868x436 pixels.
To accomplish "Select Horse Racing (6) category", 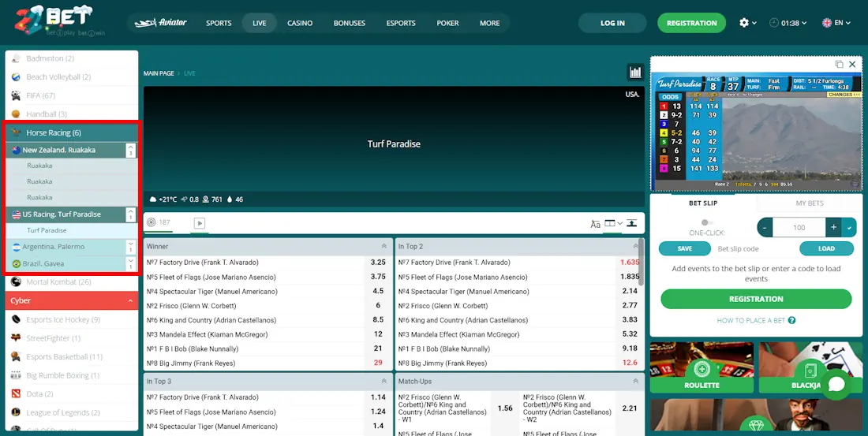I will coord(72,132).
